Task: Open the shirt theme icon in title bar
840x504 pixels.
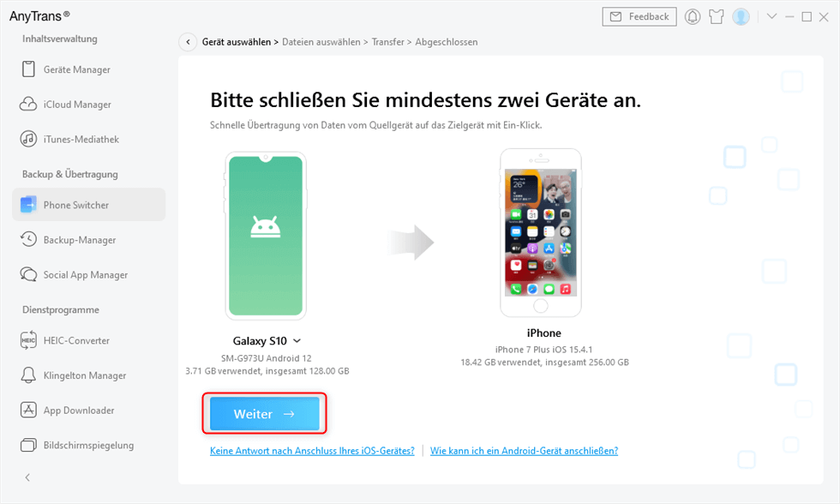Action: coord(717,16)
